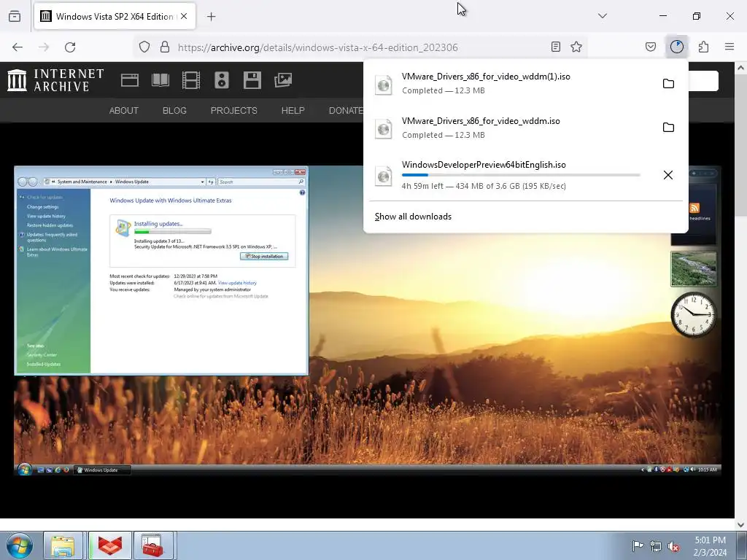The image size is (747, 560).
Task: Open the Texts (books) icon
Action: click(x=160, y=80)
